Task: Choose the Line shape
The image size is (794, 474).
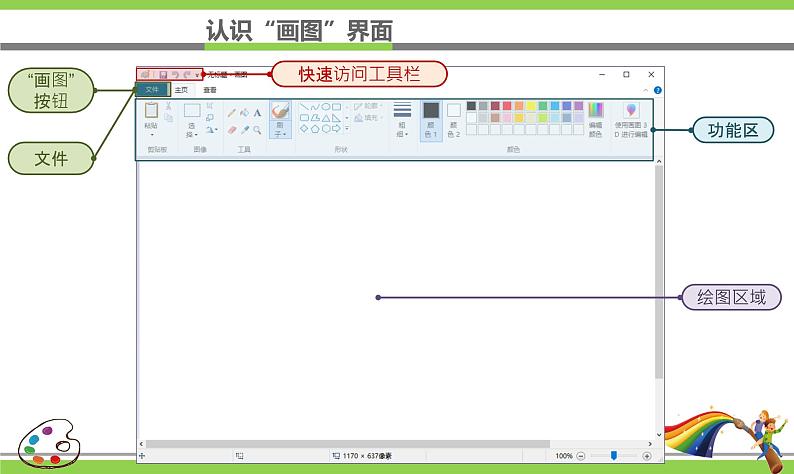Action: click(x=304, y=107)
